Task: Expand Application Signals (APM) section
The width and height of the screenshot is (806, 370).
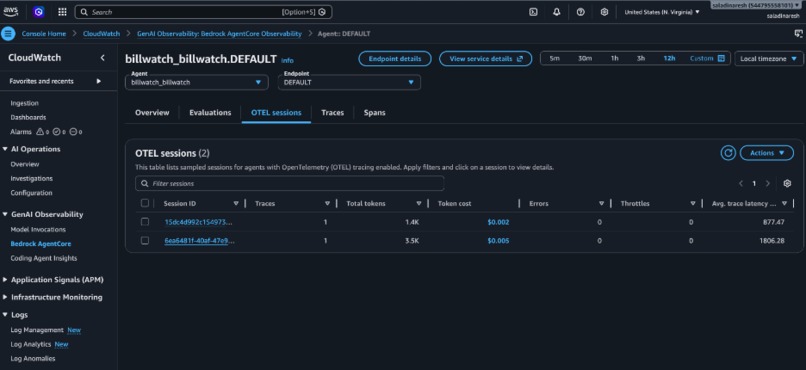Action: pos(5,280)
